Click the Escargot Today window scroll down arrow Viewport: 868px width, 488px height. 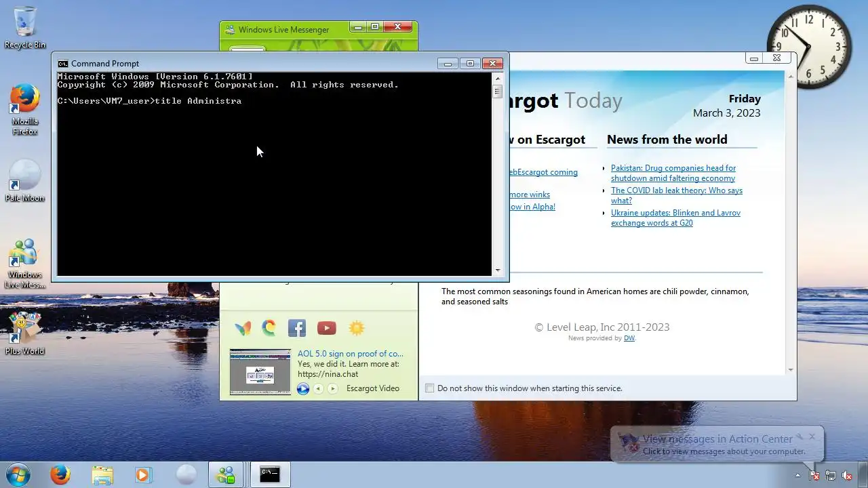[x=791, y=370]
